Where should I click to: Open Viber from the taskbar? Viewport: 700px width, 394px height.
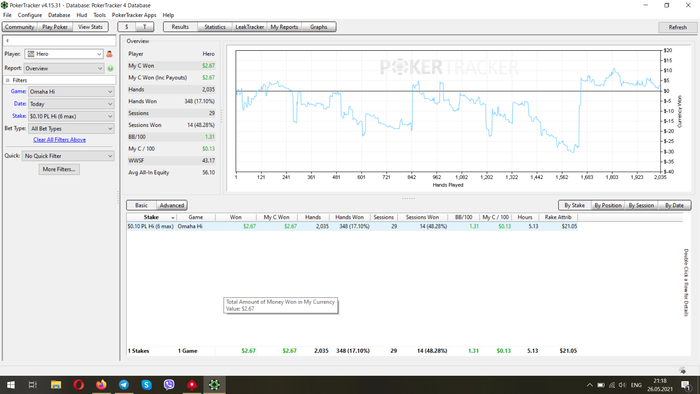coord(169,385)
